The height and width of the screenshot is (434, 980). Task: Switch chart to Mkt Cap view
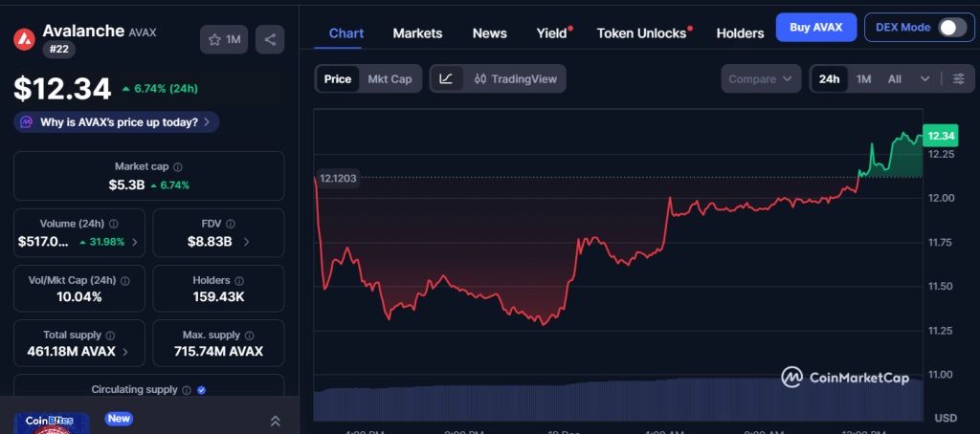390,78
